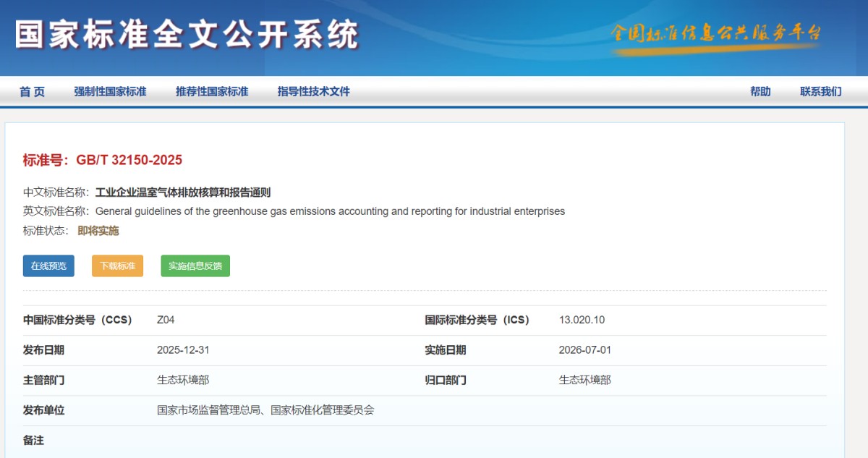Open the 帮助 help page
Image resolution: width=868 pixels, height=458 pixels.
[760, 92]
